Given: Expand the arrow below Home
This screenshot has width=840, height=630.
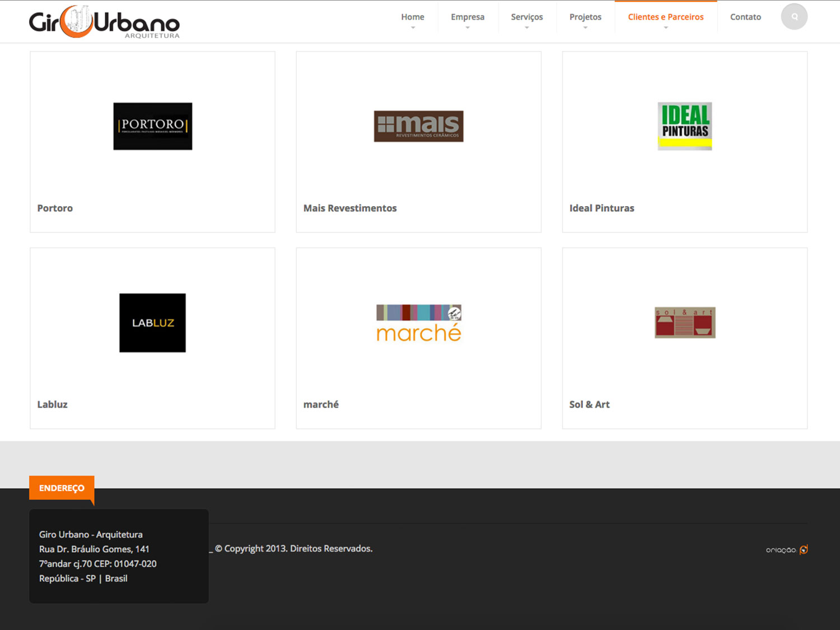Looking at the screenshot, I should (x=413, y=27).
